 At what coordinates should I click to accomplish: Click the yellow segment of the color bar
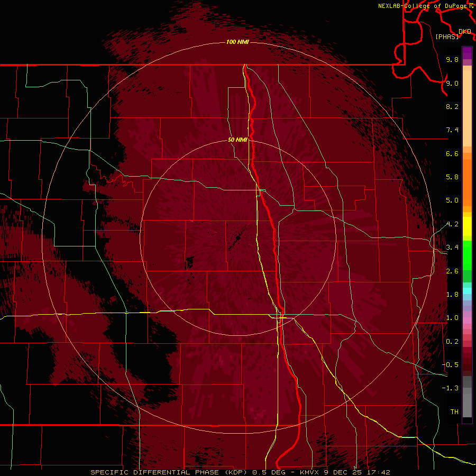click(x=467, y=226)
